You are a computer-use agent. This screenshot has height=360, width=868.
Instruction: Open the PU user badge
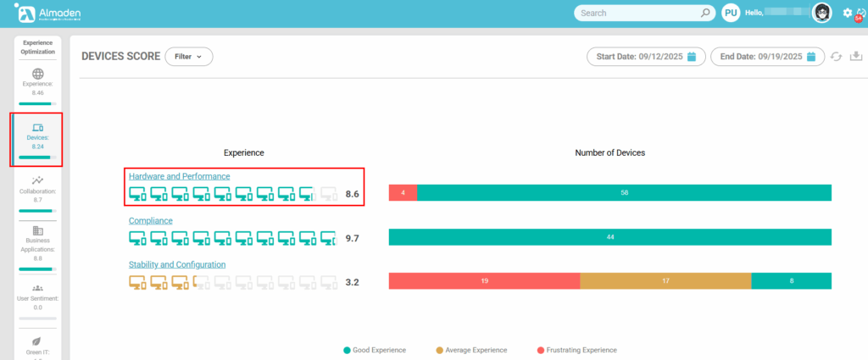pos(731,13)
